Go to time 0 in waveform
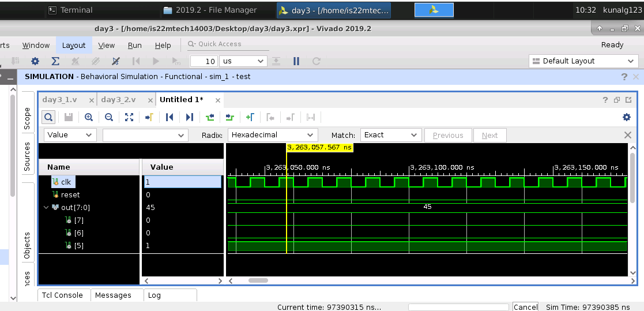Image resolution: width=644 pixels, height=311 pixels. (x=169, y=118)
